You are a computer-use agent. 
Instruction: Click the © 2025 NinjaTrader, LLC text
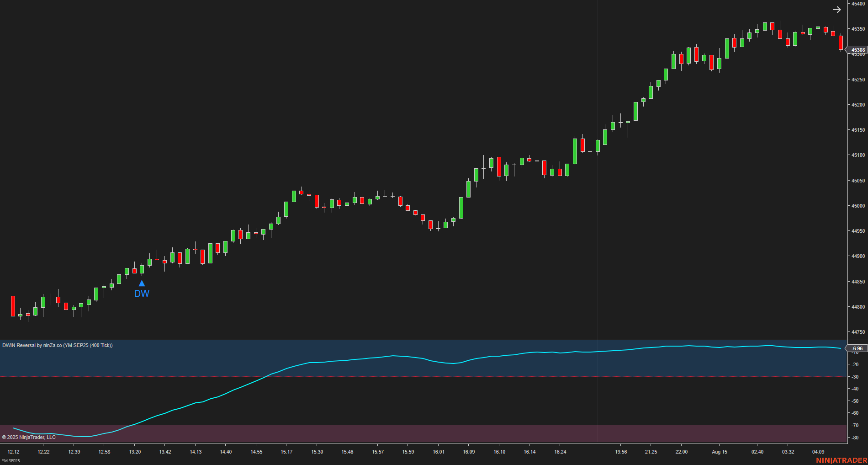[28, 437]
